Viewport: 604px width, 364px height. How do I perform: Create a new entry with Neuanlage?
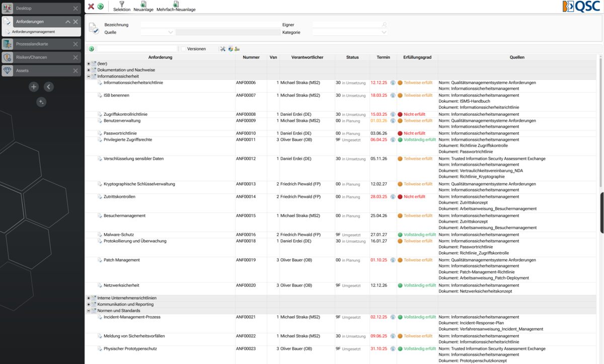[143, 7]
